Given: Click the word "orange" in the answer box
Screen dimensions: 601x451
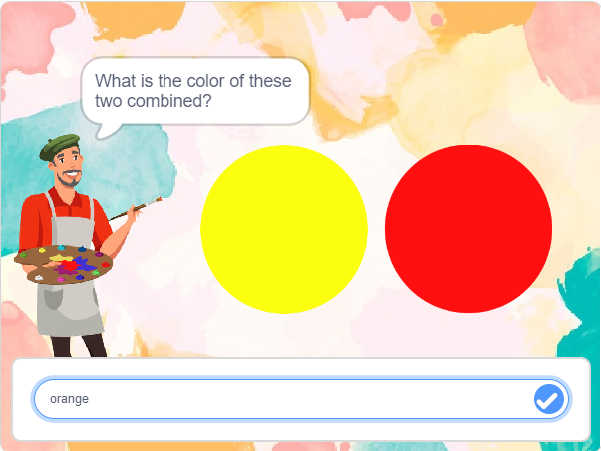Looking at the screenshot, I should 70,399.
